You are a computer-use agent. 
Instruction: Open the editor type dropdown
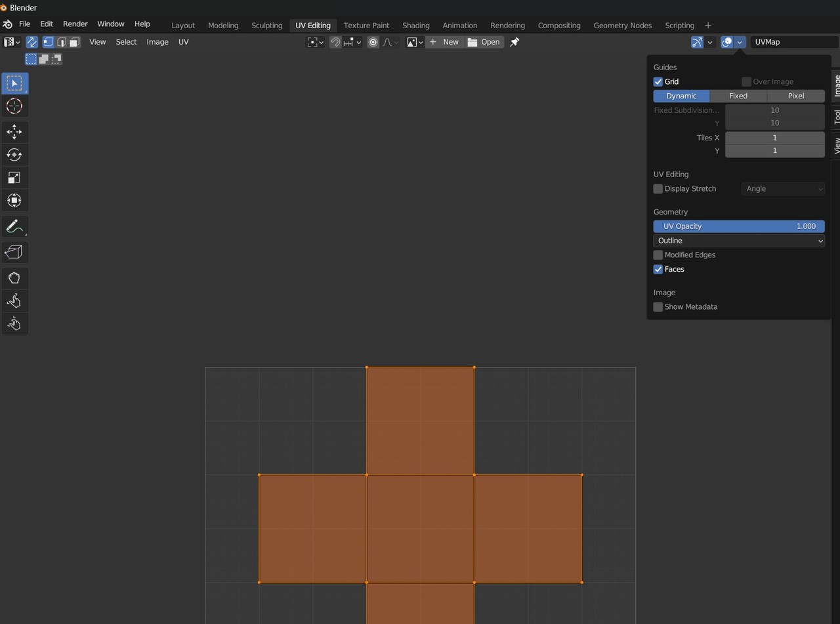click(12, 42)
